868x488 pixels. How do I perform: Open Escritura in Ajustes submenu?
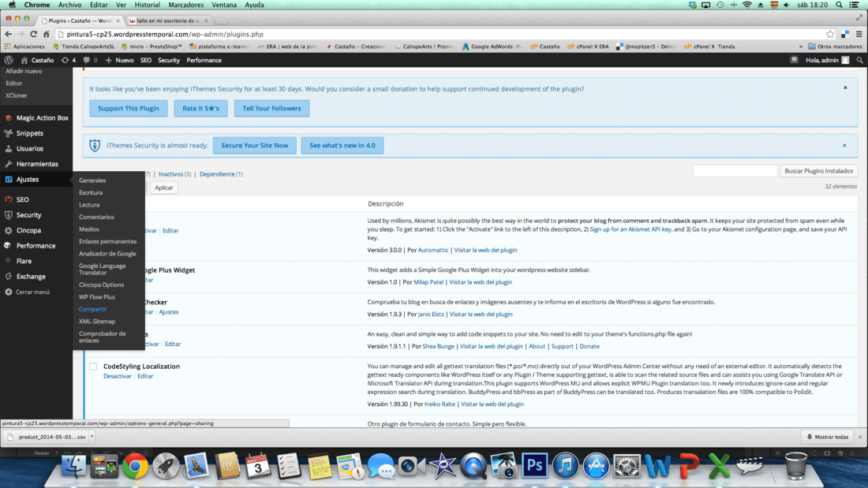point(91,192)
